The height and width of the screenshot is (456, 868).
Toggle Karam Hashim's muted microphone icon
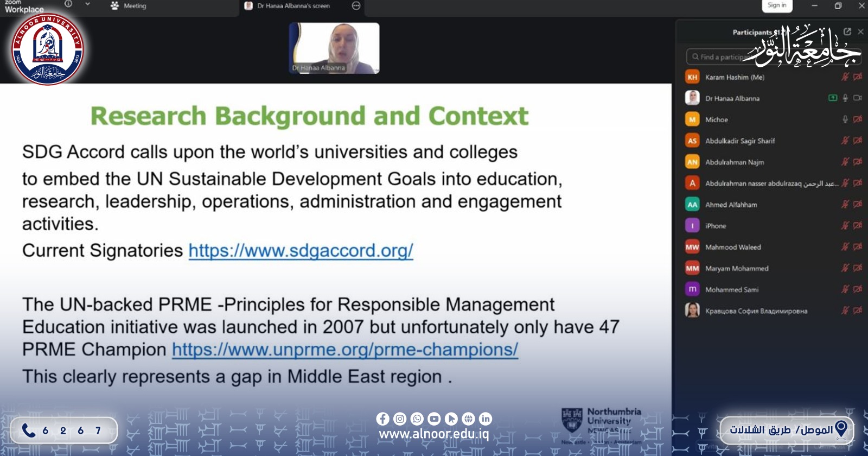[x=845, y=77]
